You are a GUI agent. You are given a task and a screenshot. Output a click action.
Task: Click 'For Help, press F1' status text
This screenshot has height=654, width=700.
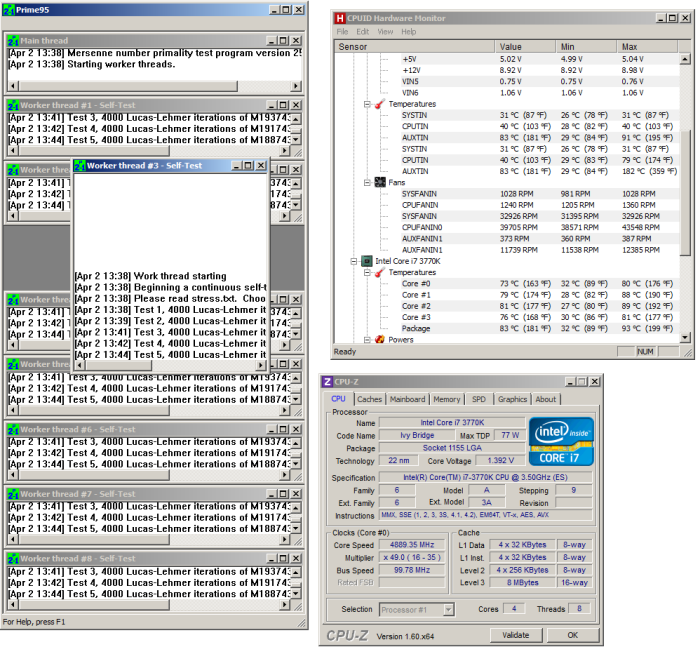(x=34, y=622)
